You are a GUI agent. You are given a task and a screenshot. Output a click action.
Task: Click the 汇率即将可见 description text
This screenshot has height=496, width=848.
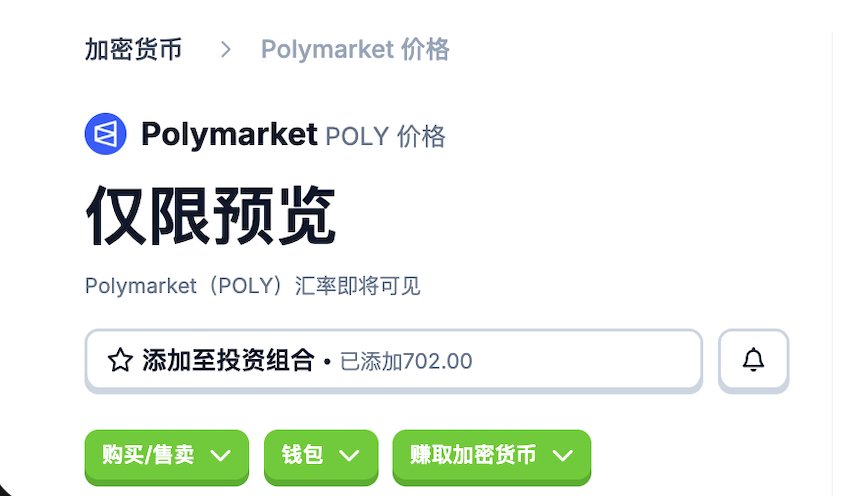pos(357,286)
